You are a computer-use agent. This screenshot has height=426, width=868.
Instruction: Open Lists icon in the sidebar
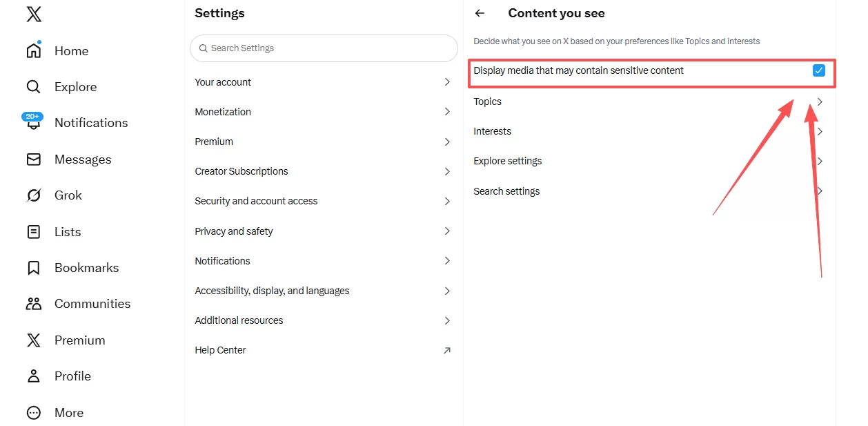click(34, 232)
